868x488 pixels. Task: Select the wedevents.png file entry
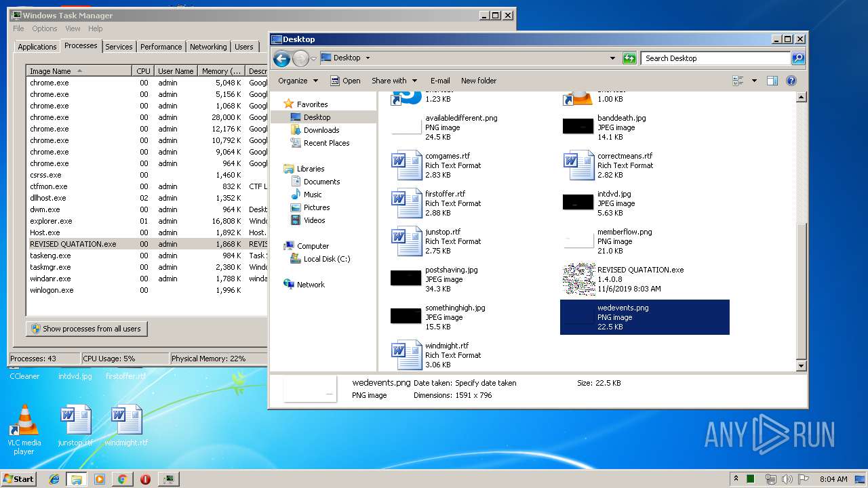click(x=645, y=317)
